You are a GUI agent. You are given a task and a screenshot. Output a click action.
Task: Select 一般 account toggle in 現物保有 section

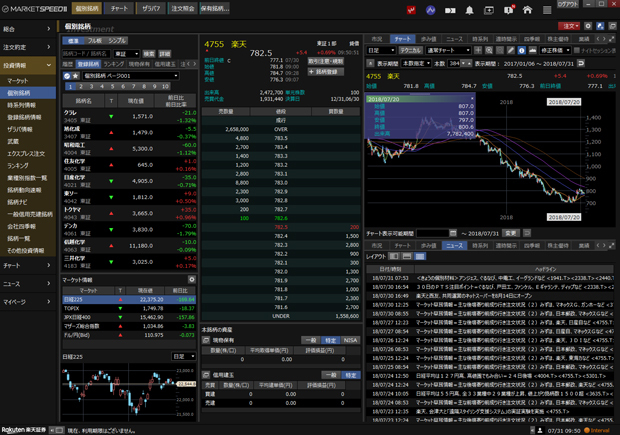point(311,340)
